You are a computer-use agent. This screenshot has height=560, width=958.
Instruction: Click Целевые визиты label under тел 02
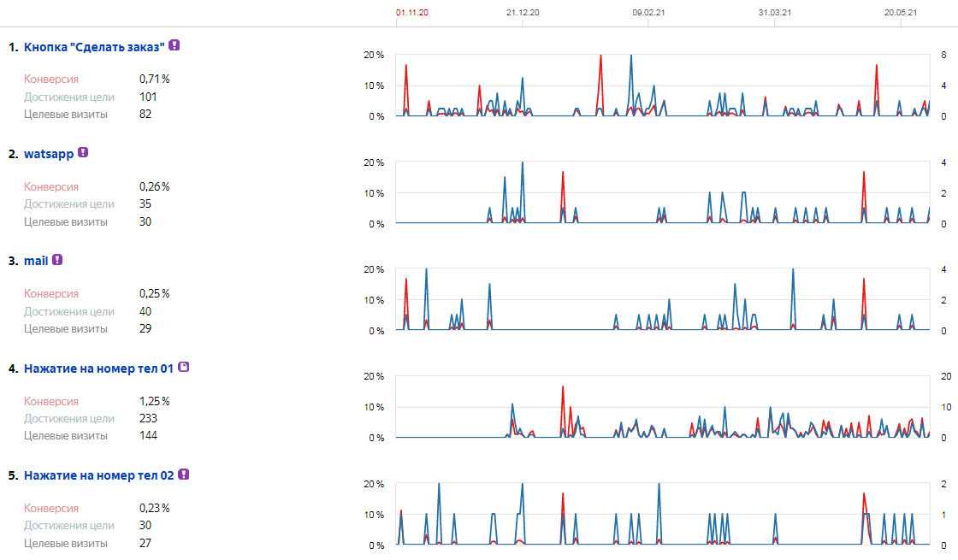click(66, 543)
